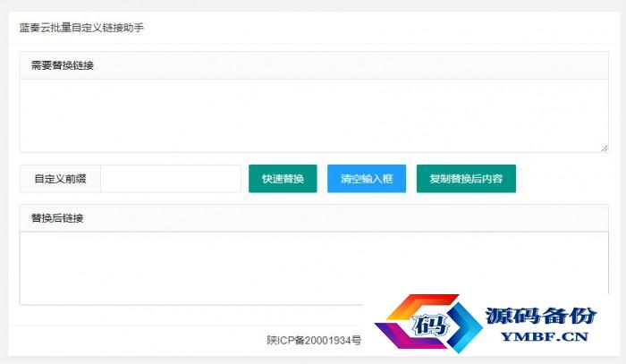This screenshot has height=364, width=626.
Task: Select the 蓝奏云批量自定义链接助手 title text
Action: (81, 28)
